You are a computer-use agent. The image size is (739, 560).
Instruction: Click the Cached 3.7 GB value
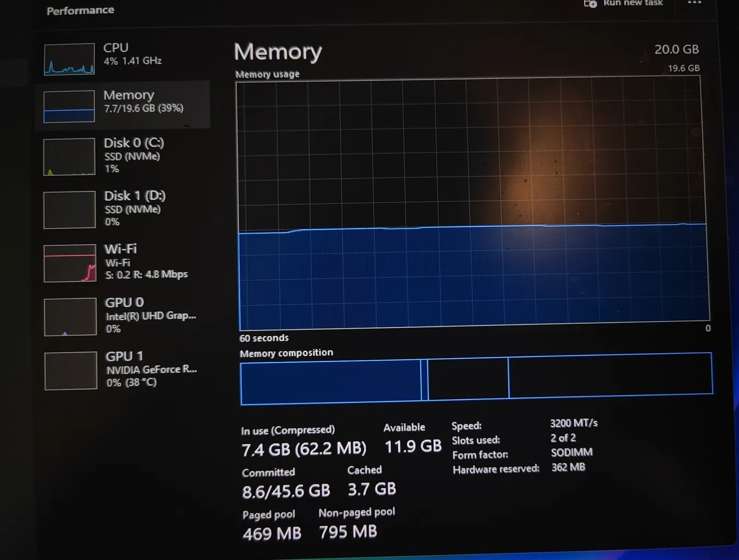372,489
